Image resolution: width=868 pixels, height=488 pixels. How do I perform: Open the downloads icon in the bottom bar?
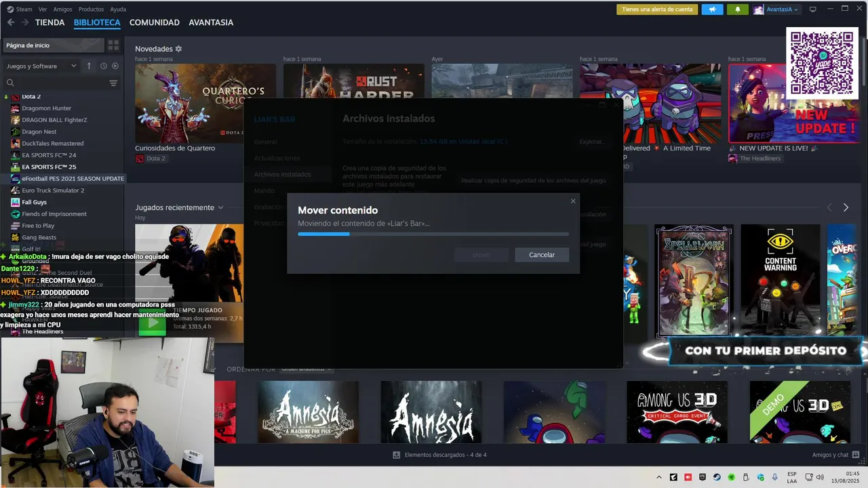[x=397, y=455]
